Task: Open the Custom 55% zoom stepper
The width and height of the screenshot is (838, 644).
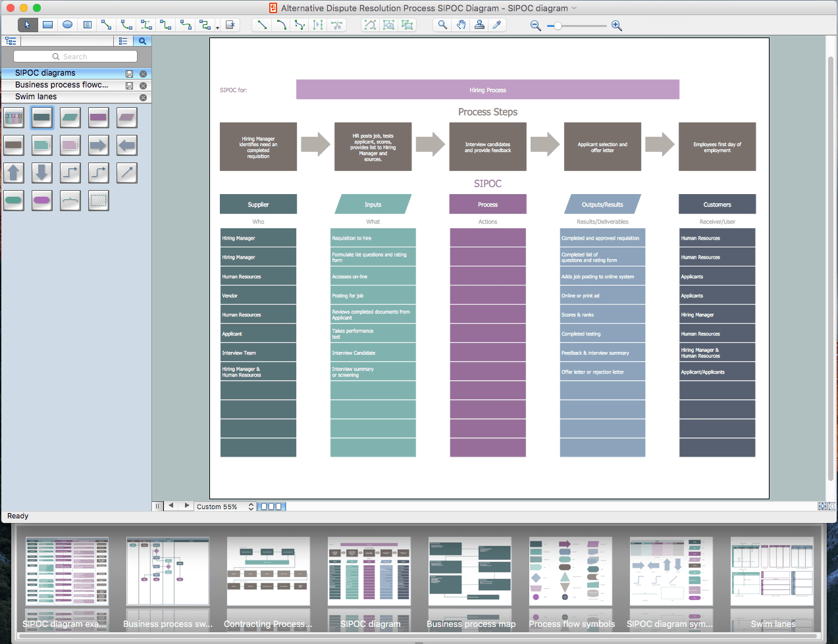Action: (x=251, y=507)
